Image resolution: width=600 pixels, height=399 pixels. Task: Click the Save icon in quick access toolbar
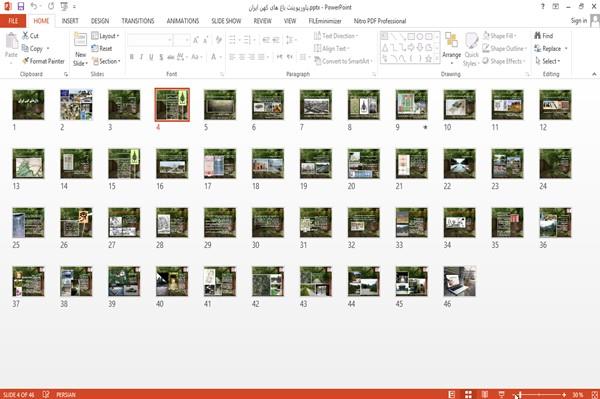[x=21, y=7]
